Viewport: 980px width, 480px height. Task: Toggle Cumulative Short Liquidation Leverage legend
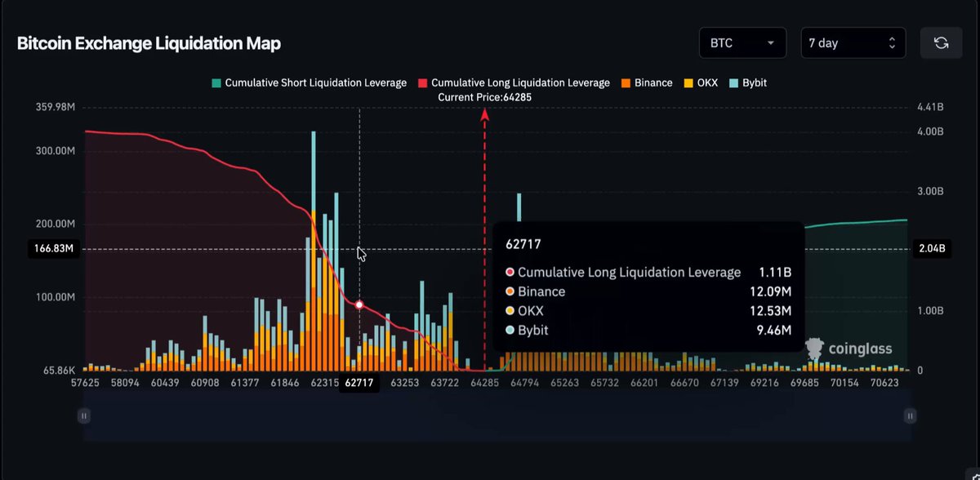309,83
